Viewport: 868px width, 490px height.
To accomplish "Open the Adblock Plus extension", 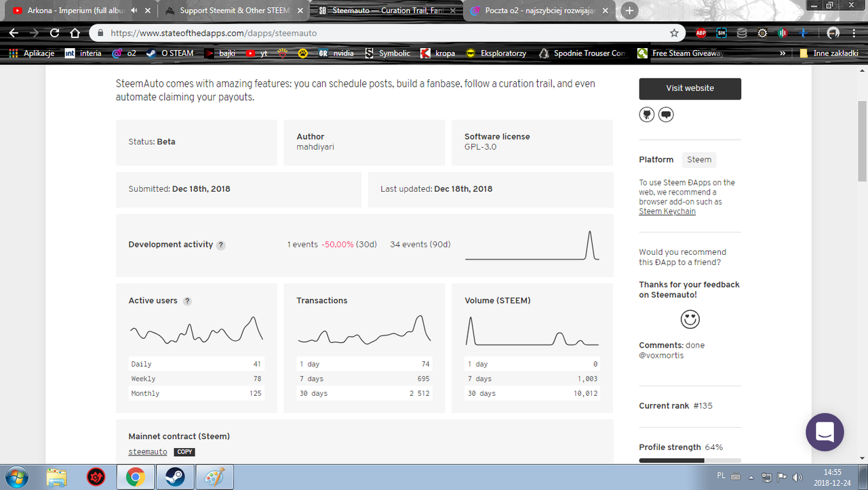I will click(x=701, y=33).
